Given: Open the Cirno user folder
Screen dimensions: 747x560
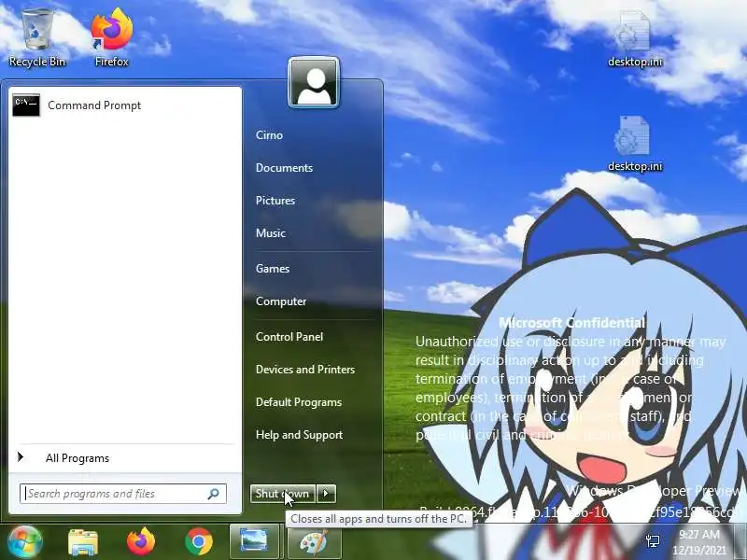Looking at the screenshot, I should (x=269, y=135).
